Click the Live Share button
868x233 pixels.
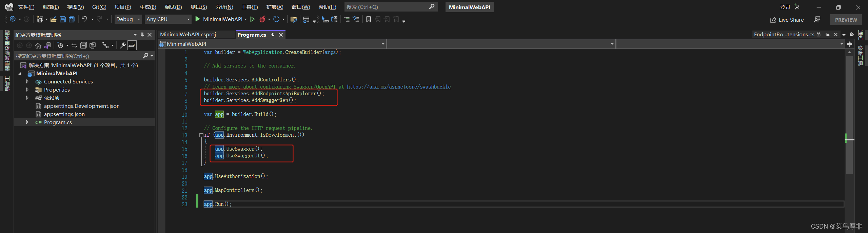(x=787, y=20)
